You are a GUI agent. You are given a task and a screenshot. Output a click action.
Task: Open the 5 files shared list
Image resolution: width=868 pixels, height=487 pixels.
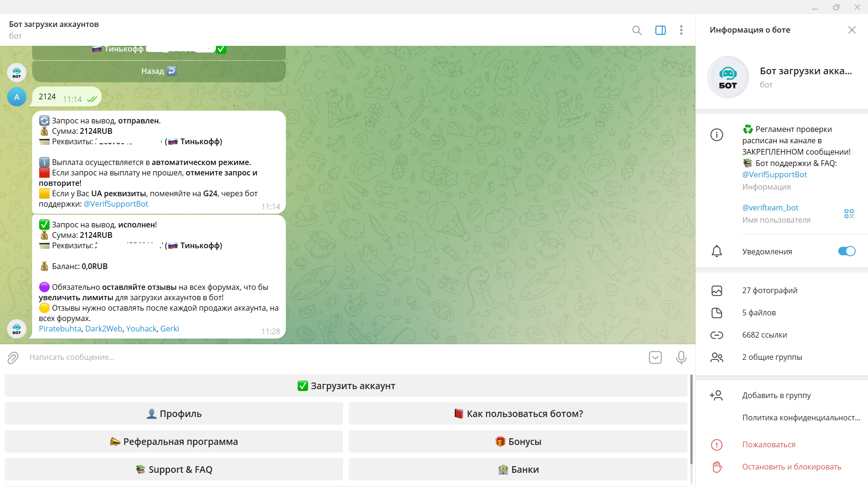[x=758, y=313]
